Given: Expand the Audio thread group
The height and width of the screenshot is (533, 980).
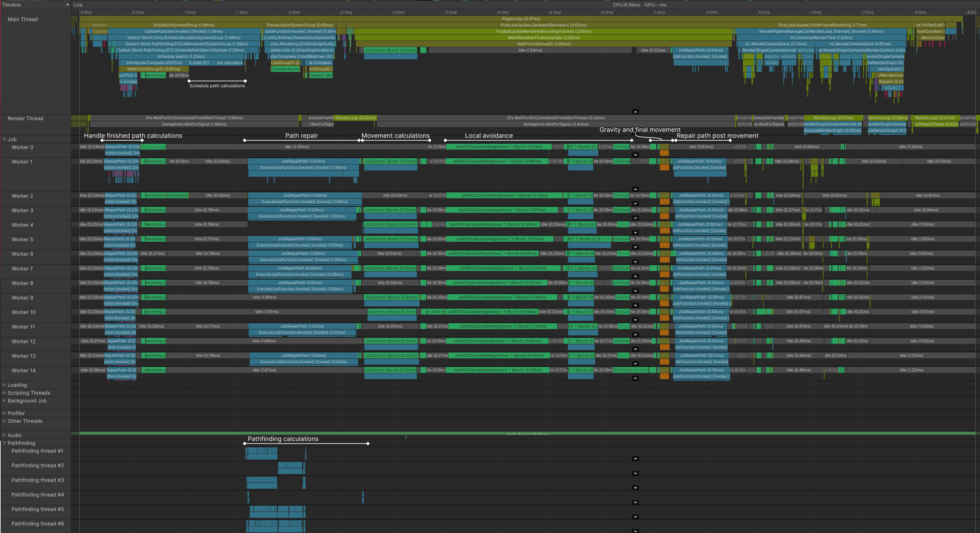Looking at the screenshot, I should (x=4, y=435).
